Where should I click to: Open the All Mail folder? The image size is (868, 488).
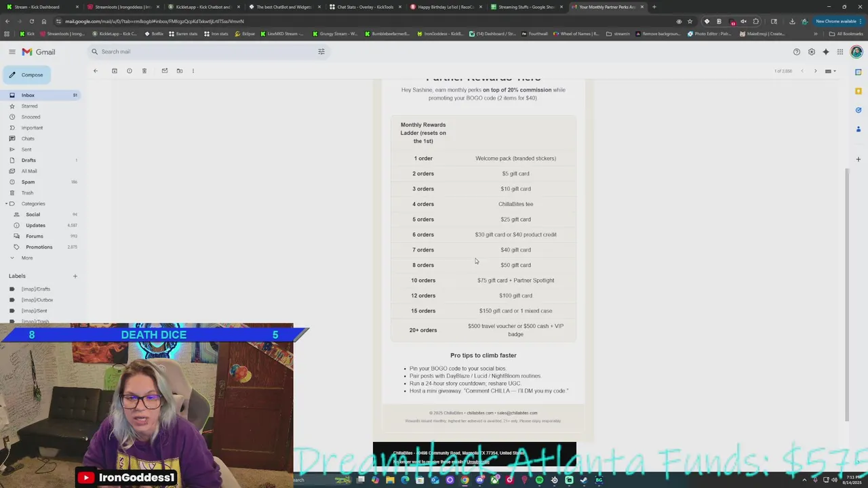(40, 171)
